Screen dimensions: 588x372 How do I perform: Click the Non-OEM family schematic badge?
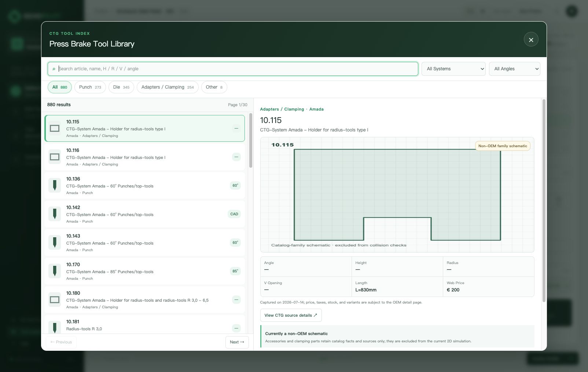coord(503,146)
